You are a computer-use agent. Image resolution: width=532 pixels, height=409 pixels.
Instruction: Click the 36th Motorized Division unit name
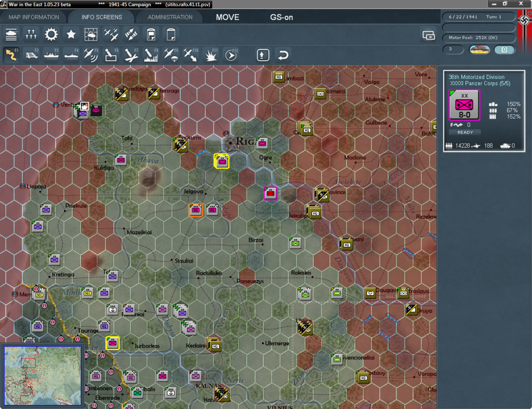point(476,77)
